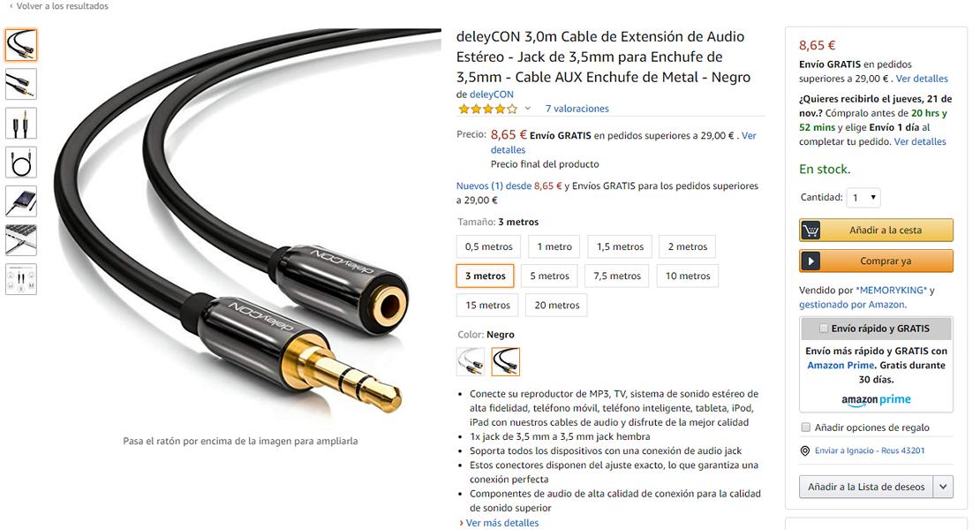Tick the Añadir opciones de regalo checkbox
Viewport: 980px width, 530px height.
tap(805, 428)
